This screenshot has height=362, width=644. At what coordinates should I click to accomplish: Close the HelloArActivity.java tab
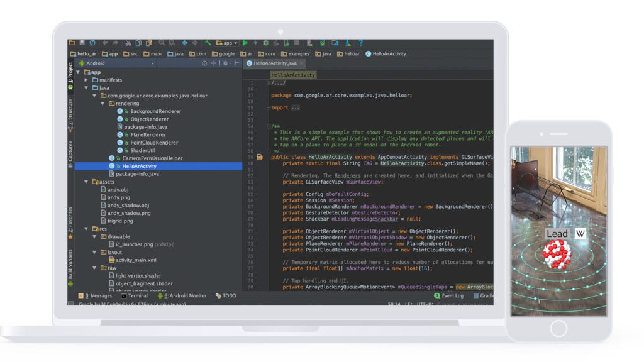tap(301, 63)
